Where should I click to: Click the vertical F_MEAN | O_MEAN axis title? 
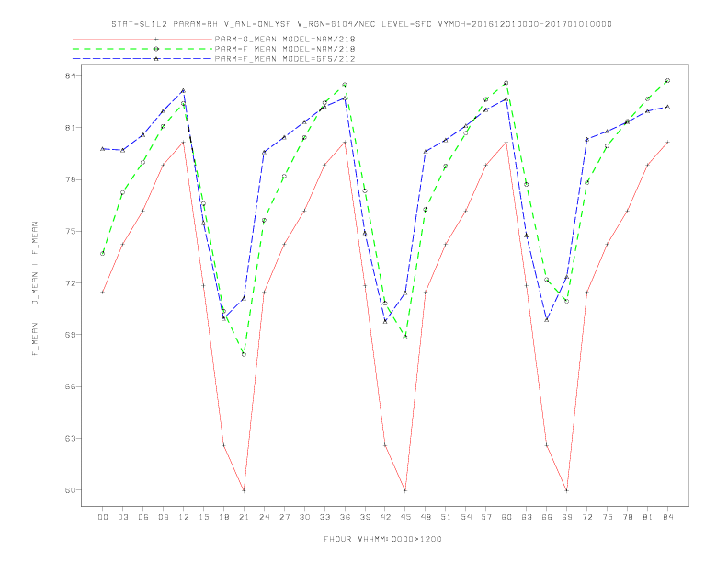(35, 289)
